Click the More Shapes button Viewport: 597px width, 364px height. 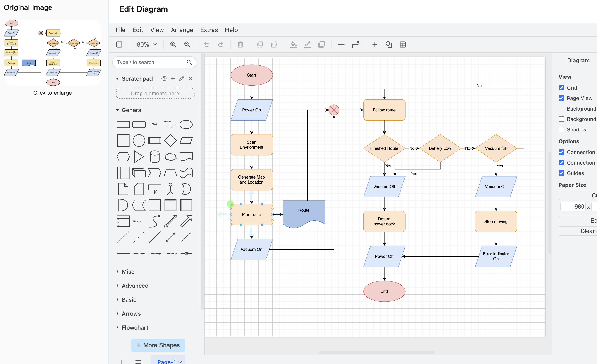pos(158,345)
